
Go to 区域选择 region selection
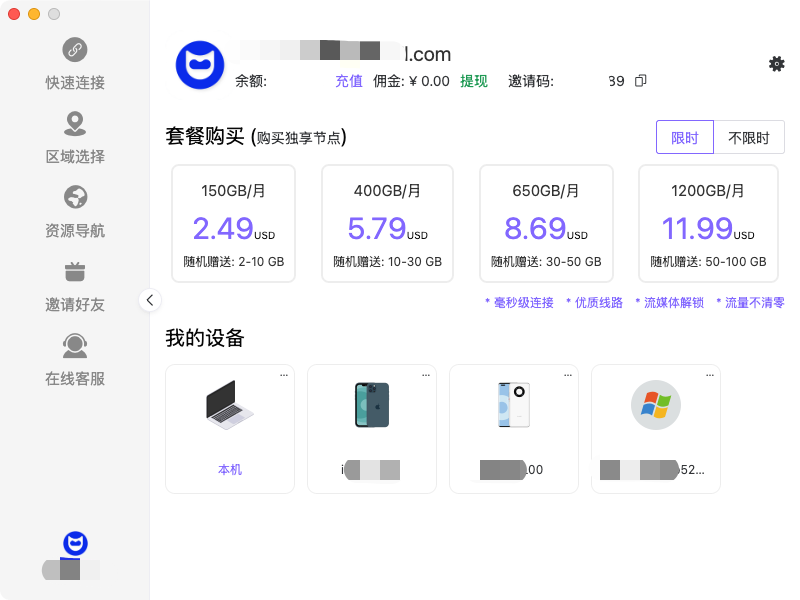point(75,137)
